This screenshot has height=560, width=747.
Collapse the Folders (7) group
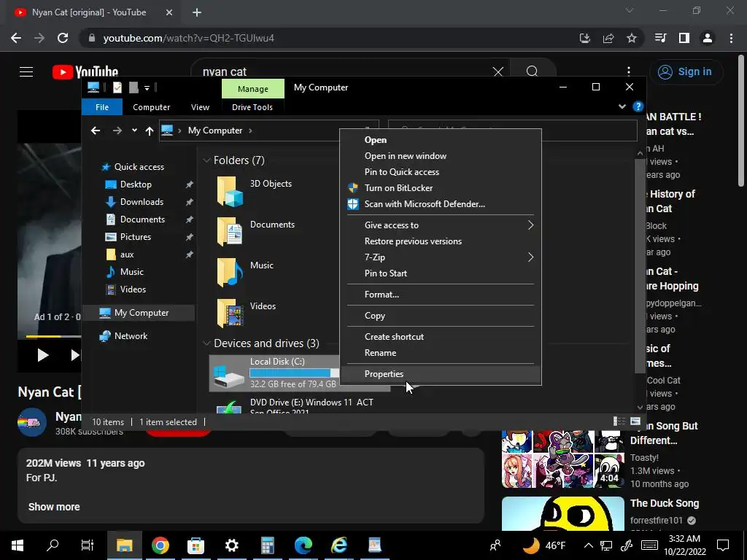(x=206, y=160)
